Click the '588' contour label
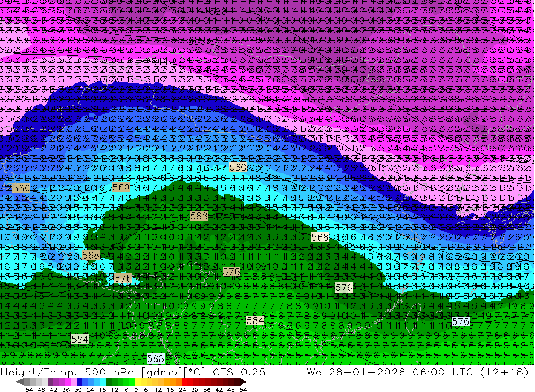 156,358
